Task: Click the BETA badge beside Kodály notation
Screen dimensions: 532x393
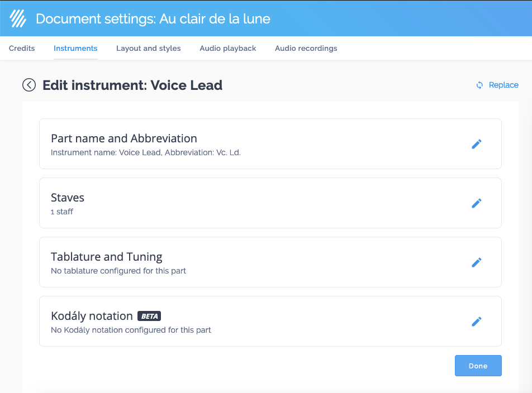Action: (149, 316)
